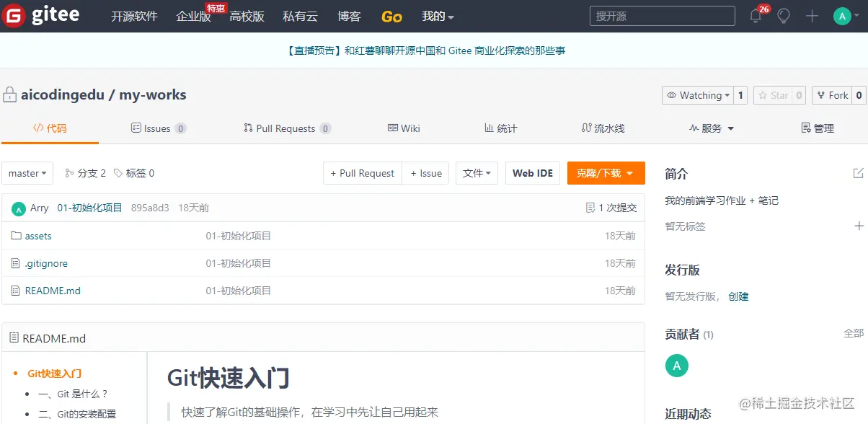Viewport: 868px width, 424px height.
Task: Click the plus create-new icon
Action: coord(812,16)
